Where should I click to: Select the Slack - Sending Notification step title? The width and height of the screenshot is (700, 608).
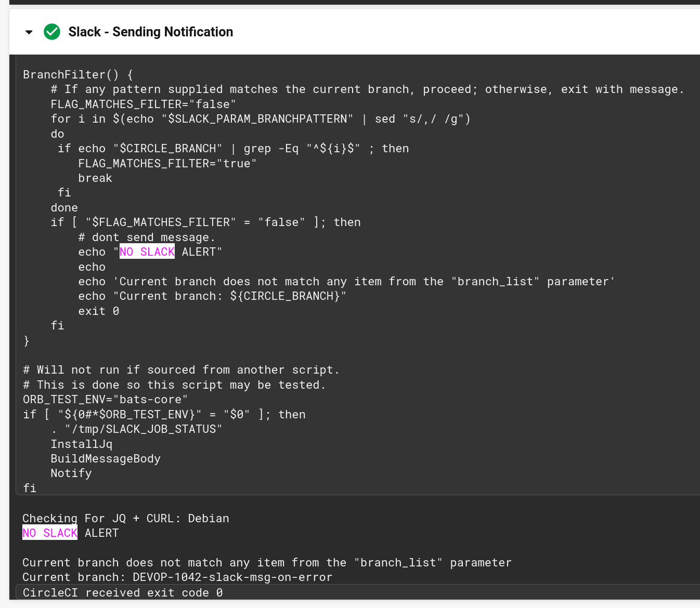[x=150, y=32]
